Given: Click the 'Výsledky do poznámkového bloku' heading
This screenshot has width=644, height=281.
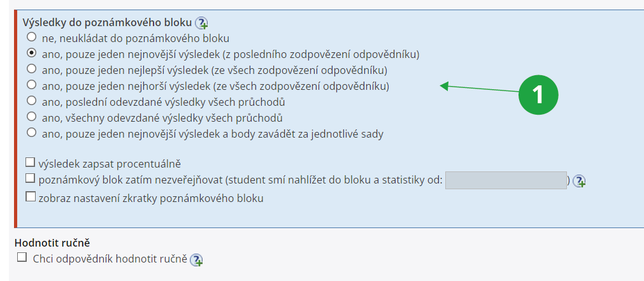Looking at the screenshot, I should pyautogui.click(x=107, y=22).
